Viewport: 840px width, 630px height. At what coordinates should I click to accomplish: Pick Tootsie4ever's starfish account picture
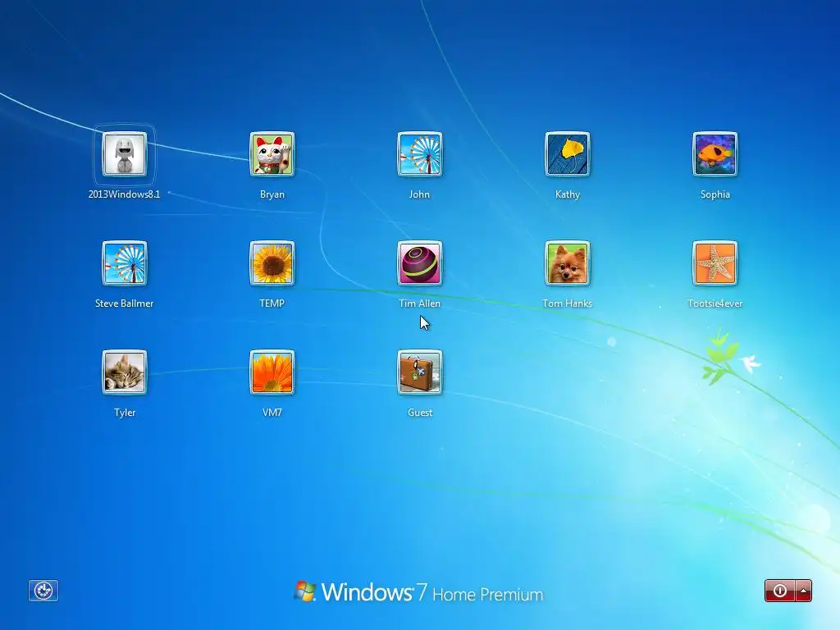pyautogui.click(x=715, y=263)
